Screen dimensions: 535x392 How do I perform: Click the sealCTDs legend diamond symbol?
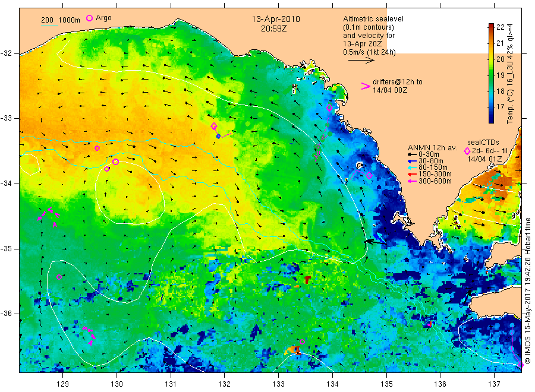(x=467, y=151)
